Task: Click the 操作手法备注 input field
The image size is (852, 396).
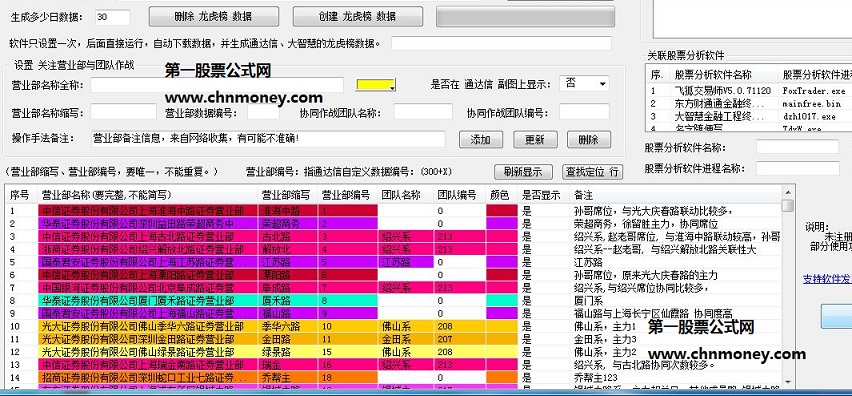Action: pyautogui.click(x=268, y=139)
